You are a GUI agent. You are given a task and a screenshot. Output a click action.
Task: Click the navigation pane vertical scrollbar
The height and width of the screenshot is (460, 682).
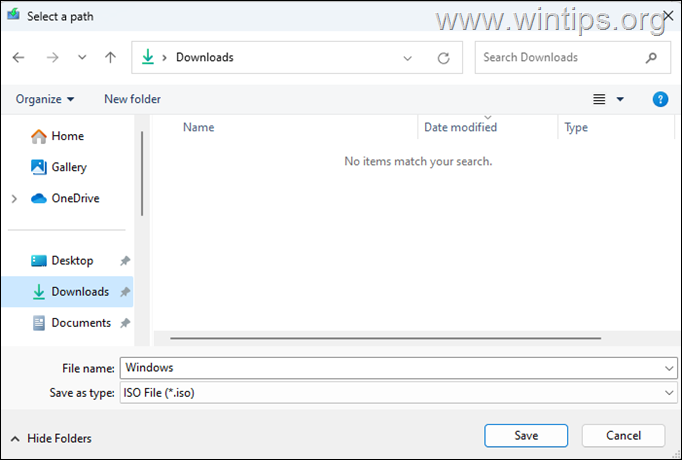142,174
